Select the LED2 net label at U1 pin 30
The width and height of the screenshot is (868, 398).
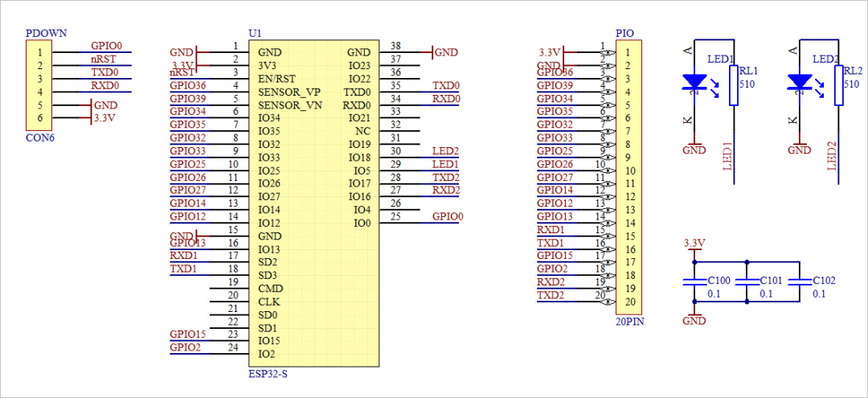coord(445,151)
